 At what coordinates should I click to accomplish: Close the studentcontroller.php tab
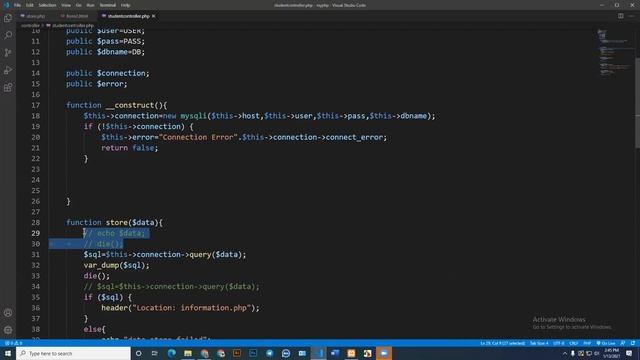coord(153,16)
